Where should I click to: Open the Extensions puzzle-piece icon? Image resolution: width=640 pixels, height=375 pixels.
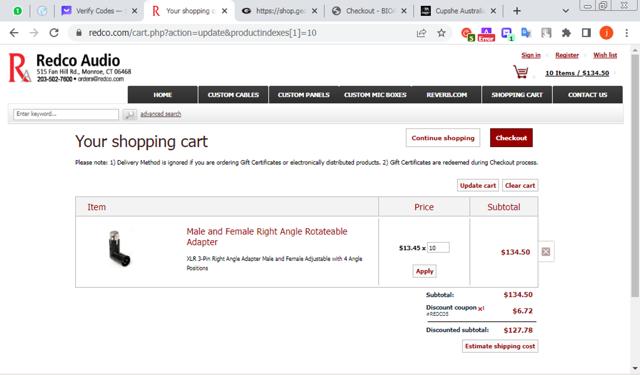tap(566, 33)
